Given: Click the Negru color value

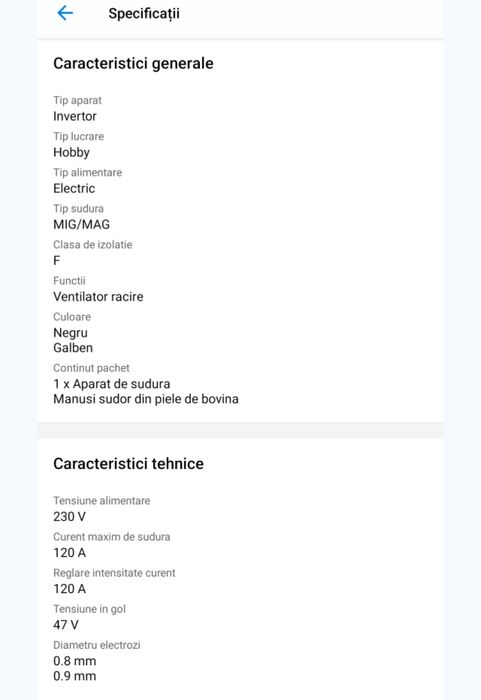Looking at the screenshot, I should point(70,333).
